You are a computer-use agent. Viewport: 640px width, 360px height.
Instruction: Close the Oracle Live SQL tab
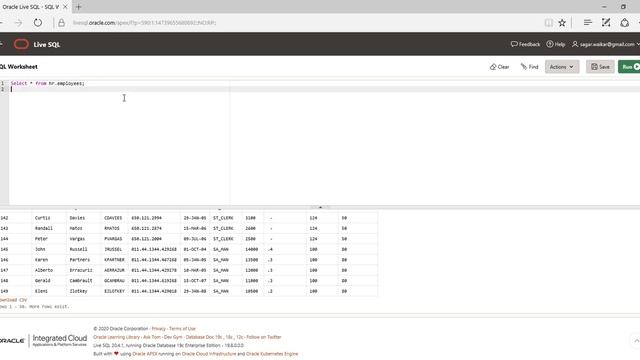click(65, 7)
